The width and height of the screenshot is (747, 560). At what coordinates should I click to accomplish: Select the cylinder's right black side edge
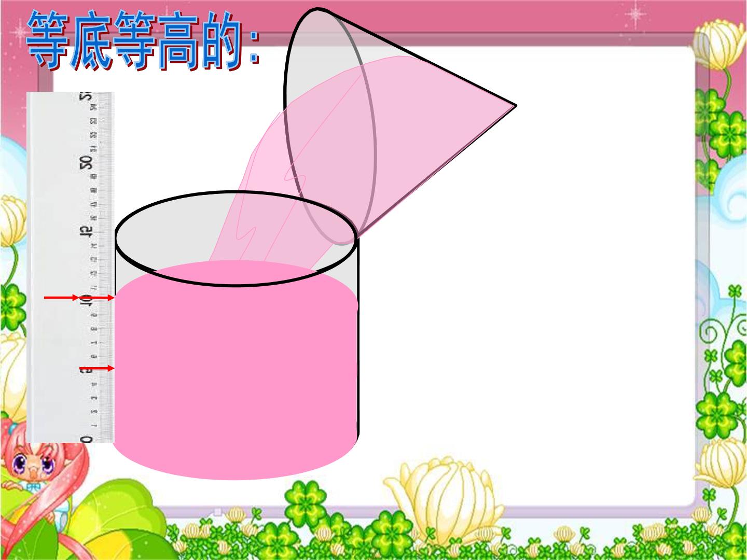[x=357, y=342]
